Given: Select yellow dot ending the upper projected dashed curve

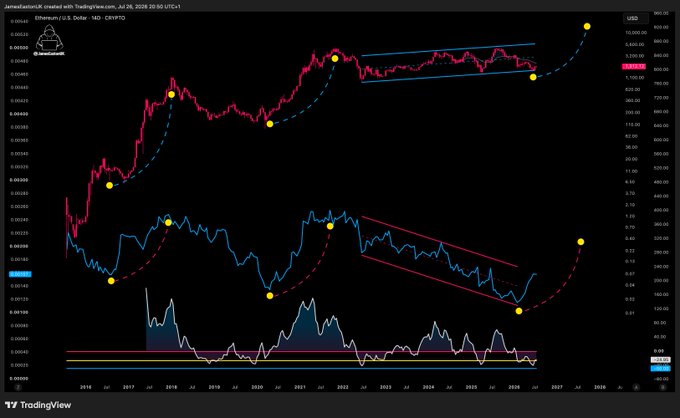Looking at the screenshot, I should [x=587, y=26].
